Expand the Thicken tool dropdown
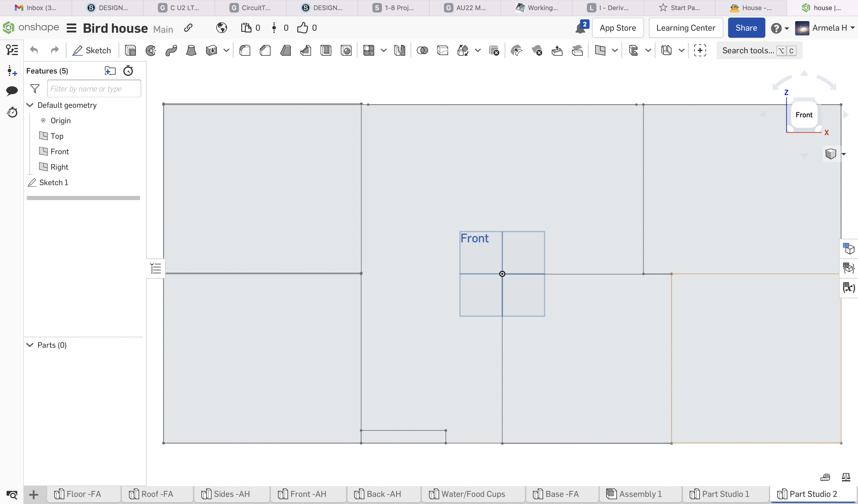Image resolution: width=858 pixels, height=504 pixels. click(227, 50)
